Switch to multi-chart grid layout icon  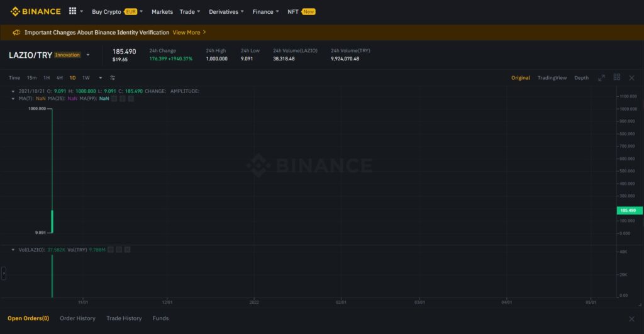point(616,77)
